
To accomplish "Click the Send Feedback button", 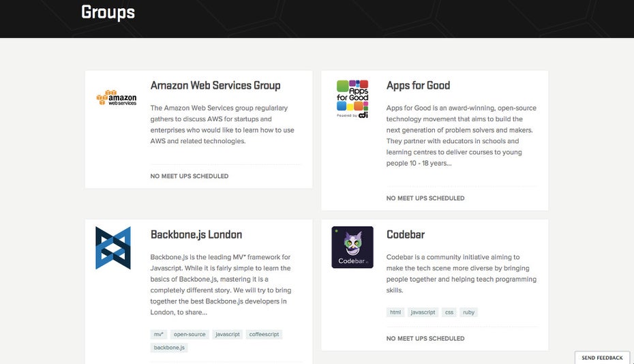I will (602, 358).
